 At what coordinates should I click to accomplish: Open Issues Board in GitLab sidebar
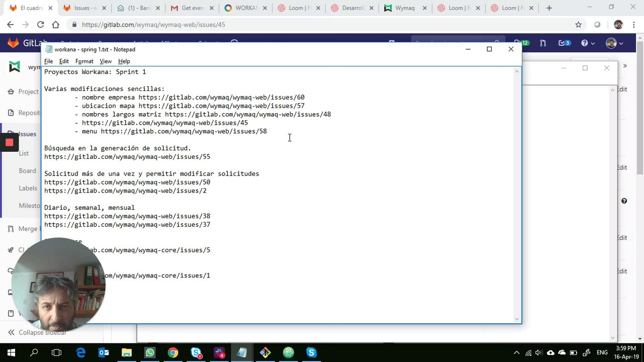(28, 171)
